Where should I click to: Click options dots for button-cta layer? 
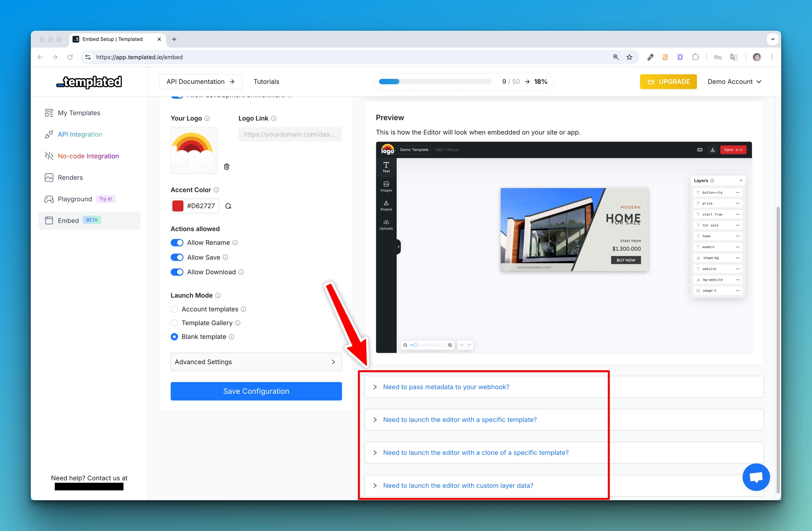[x=738, y=193]
